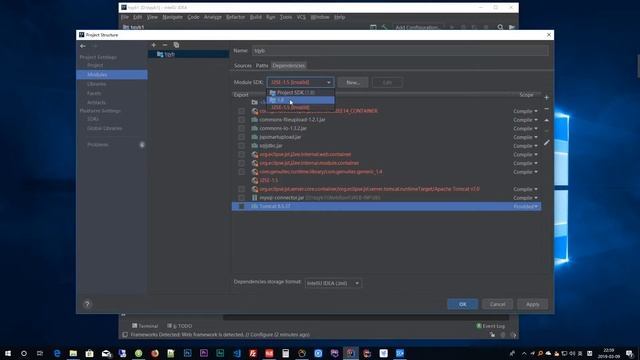640x360 pixels.
Task: Add a new module with plus icon
Action: point(153,45)
